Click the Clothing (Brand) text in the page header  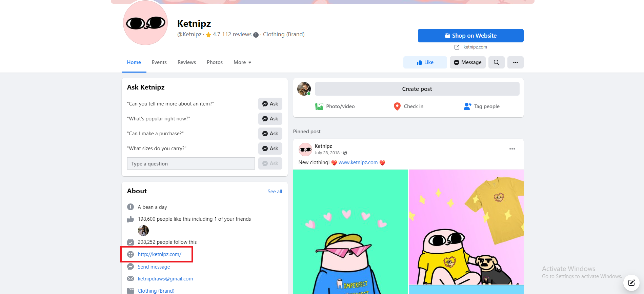pos(284,34)
